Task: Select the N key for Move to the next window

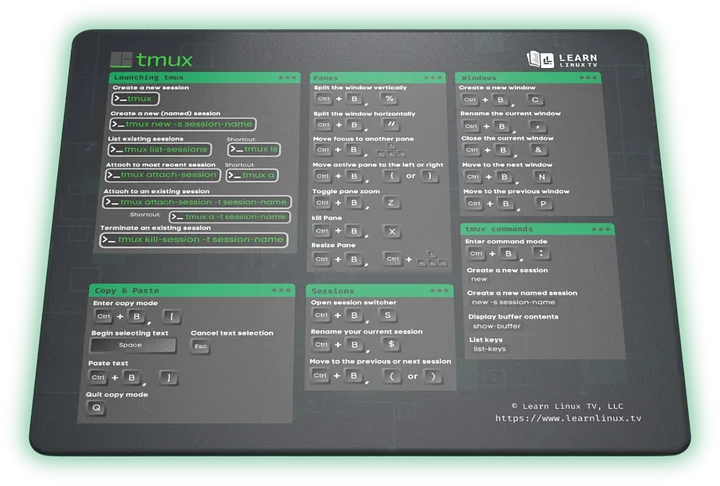Action: tap(542, 177)
